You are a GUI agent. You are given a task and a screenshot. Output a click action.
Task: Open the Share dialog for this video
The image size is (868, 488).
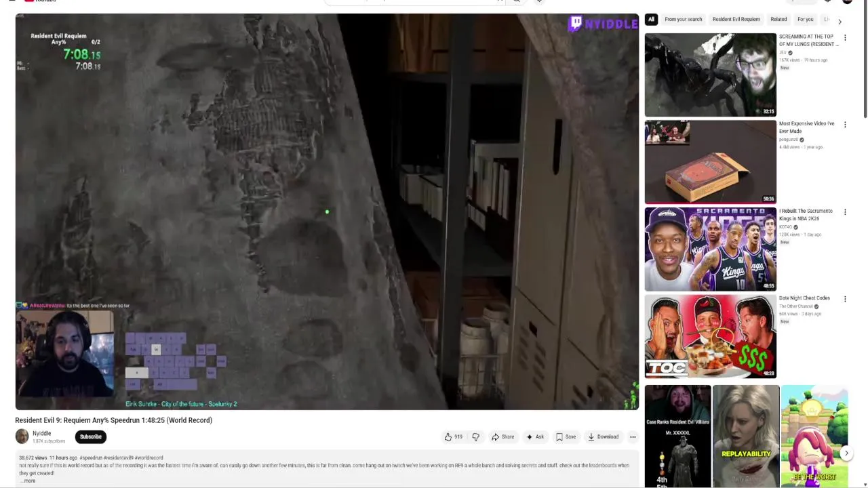point(503,437)
